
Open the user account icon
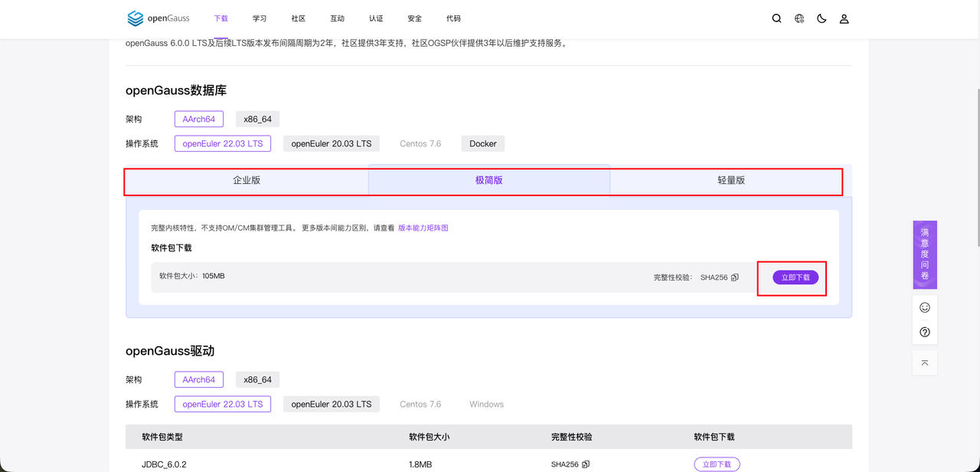click(844, 18)
